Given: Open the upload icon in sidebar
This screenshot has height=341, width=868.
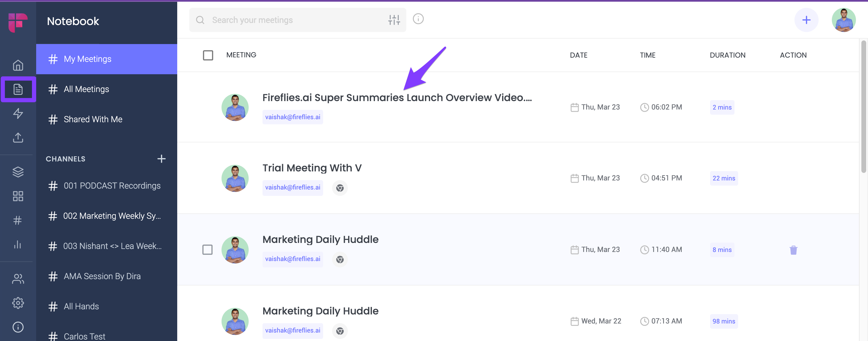Looking at the screenshot, I should click(18, 138).
